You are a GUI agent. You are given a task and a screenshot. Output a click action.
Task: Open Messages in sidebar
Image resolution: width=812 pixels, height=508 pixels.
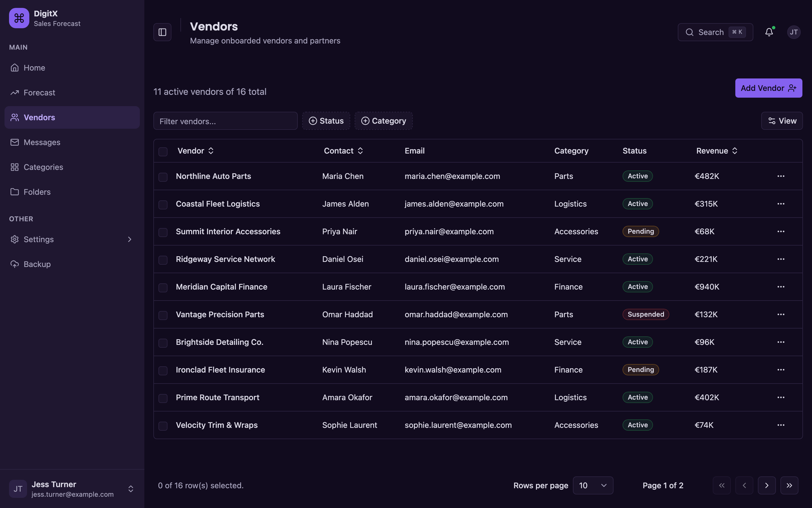(x=72, y=142)
